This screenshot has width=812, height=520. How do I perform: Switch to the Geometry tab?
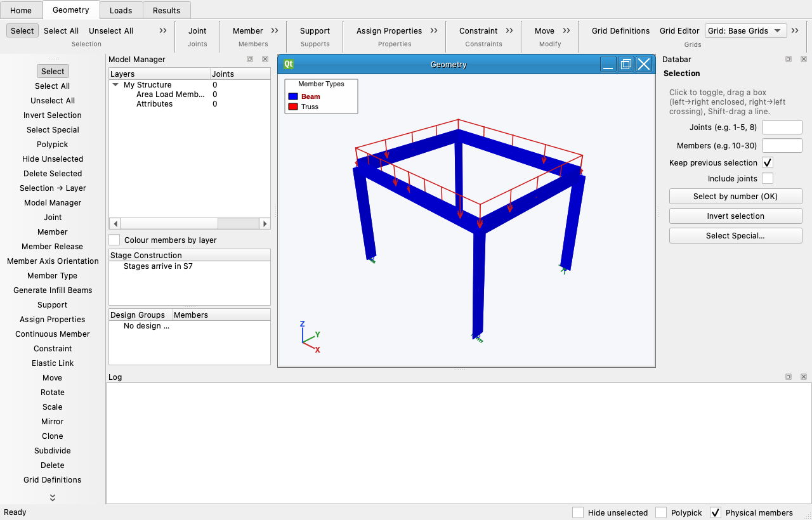[71, 10]
